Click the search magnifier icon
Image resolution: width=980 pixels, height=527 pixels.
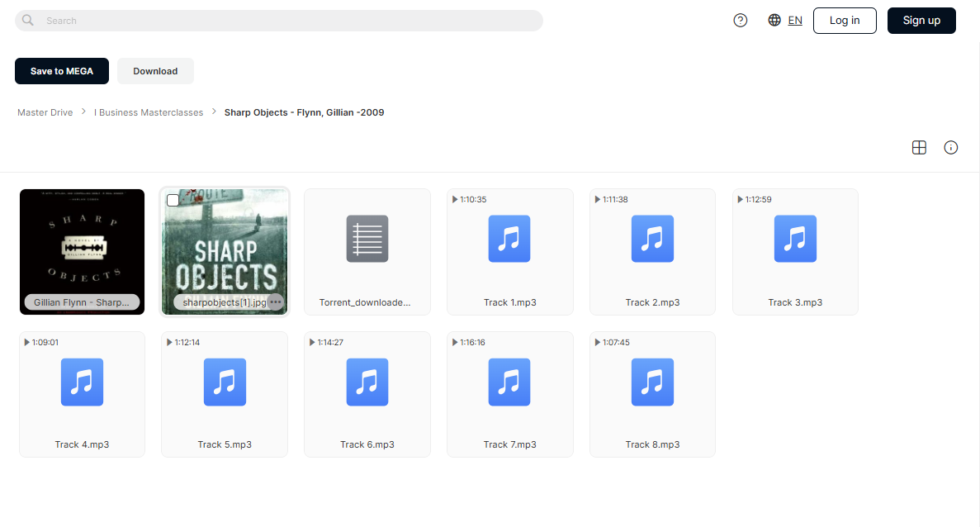(x=27, y=20)
